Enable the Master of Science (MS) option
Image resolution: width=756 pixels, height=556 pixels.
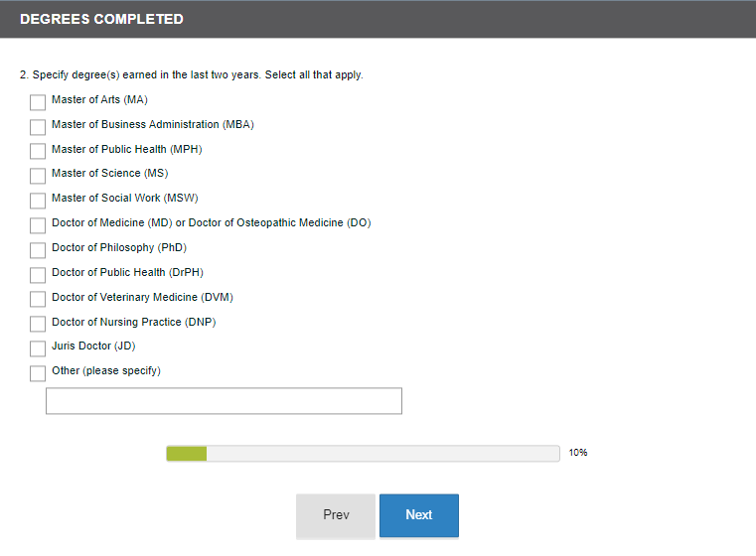point(38,176)
